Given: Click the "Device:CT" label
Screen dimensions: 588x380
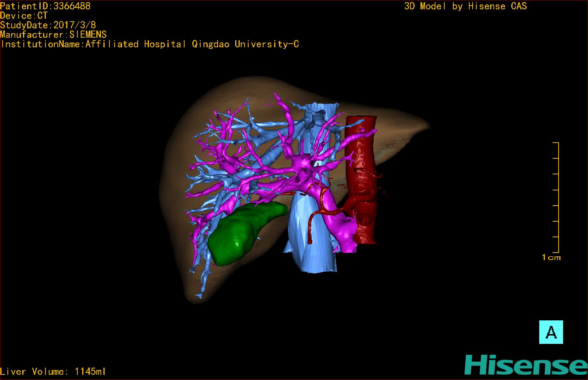Looking at the screenshot, I should tap(24, 16).
